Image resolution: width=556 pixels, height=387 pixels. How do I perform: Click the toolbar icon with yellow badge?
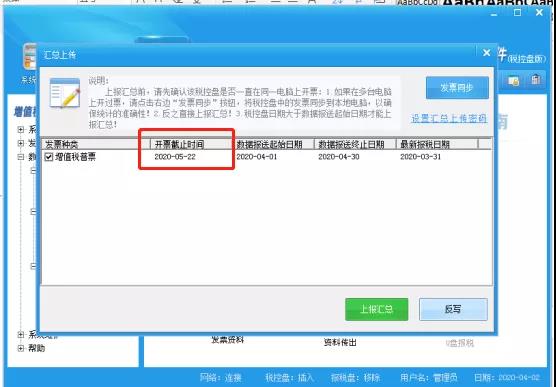(513, 81)
